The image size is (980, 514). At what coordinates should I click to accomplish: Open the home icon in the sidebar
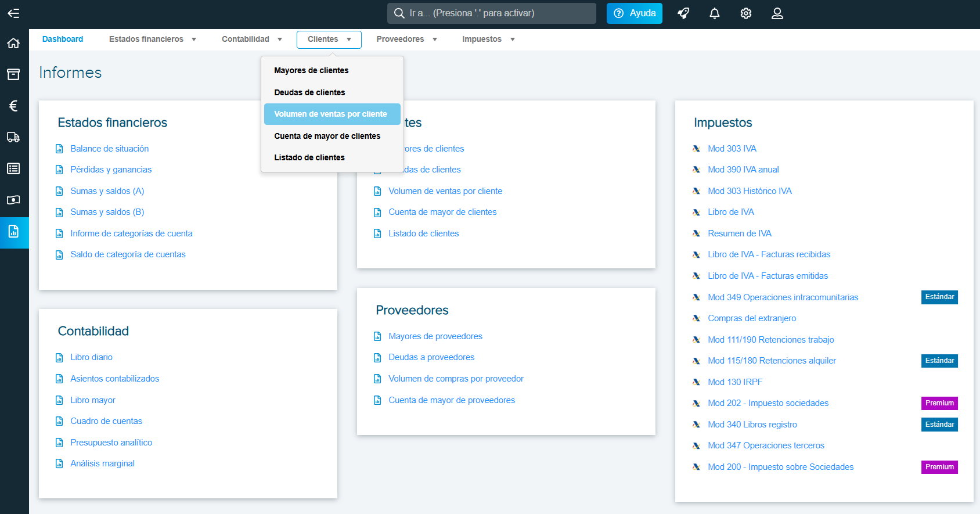point(13,44)
